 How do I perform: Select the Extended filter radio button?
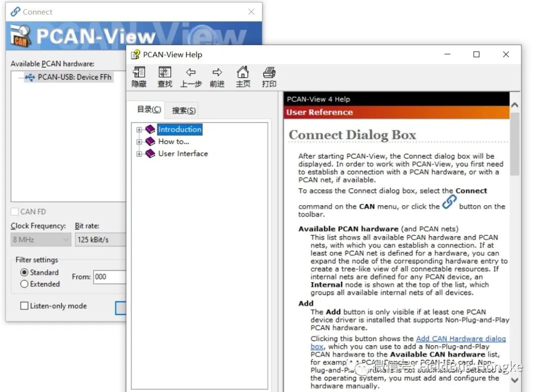click(24, 284)
